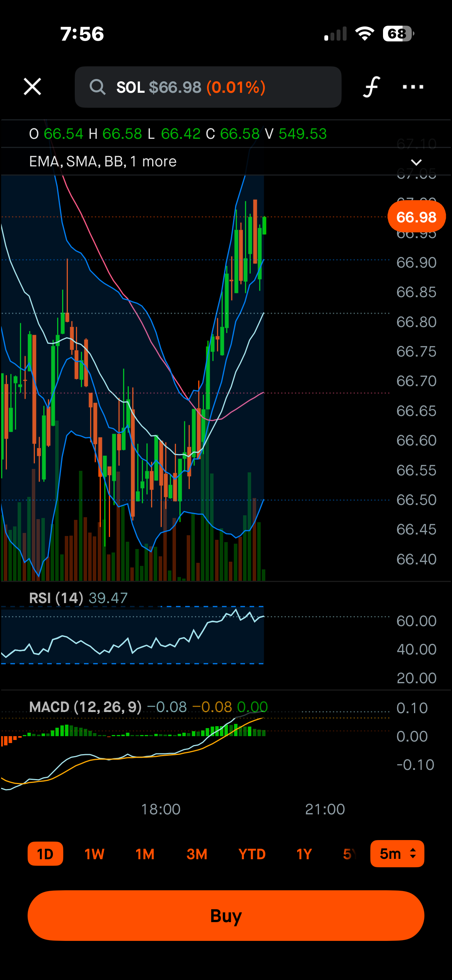The image size is (452, 980).
Task: Tap the SOL symbol search field
Action: (208, 87)
